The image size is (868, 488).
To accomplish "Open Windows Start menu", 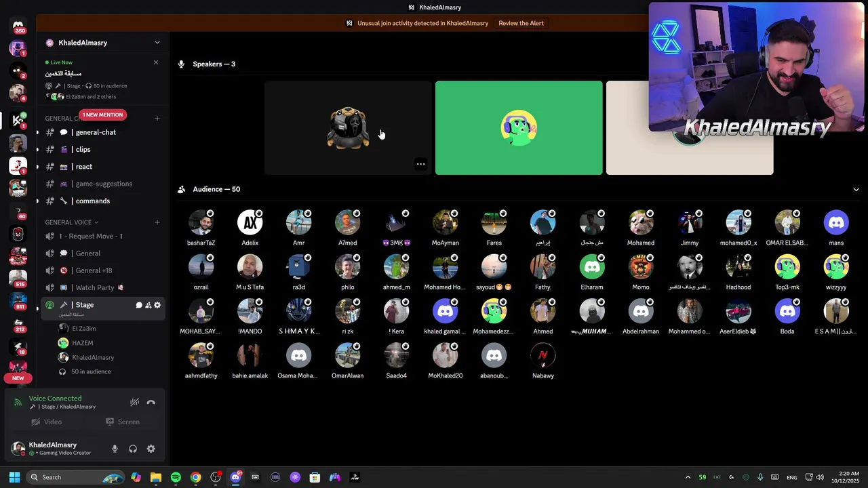I will pos(14,477).
